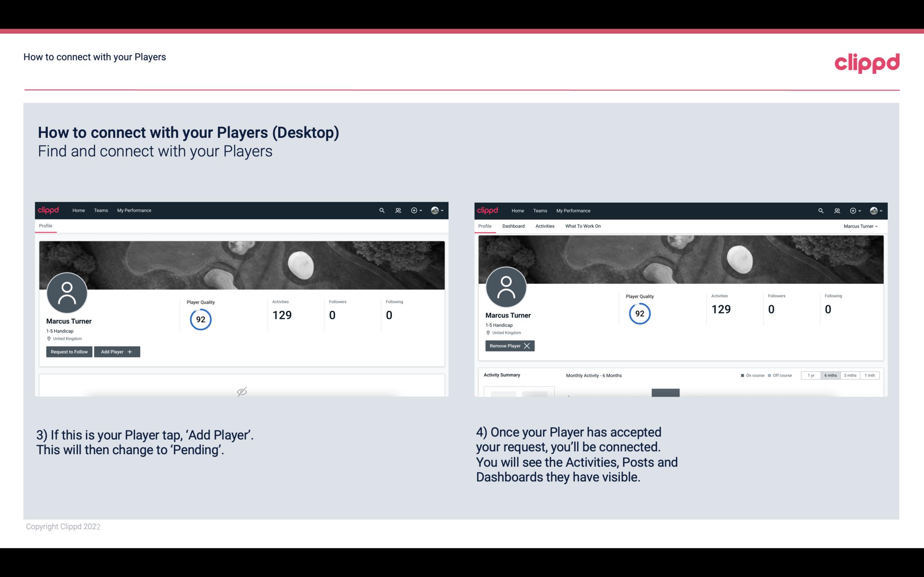Click the search icon in right panel navbar
Viewport: 924px width, 577px height.
click(x=820, y=210)
